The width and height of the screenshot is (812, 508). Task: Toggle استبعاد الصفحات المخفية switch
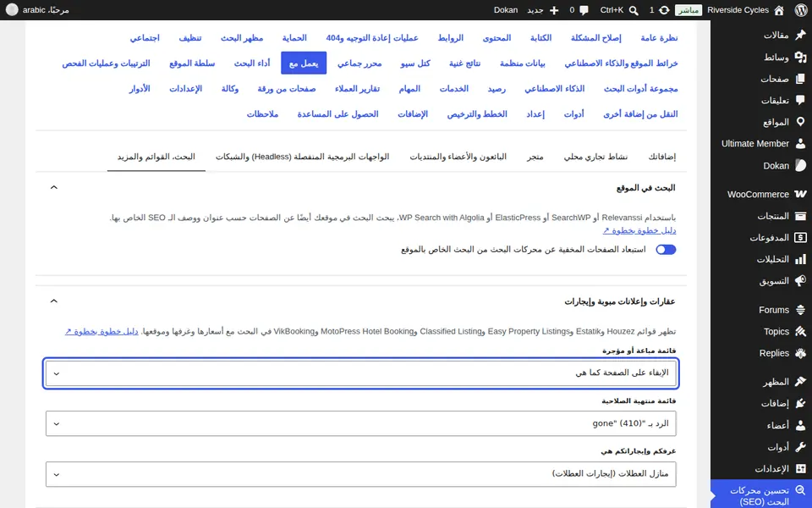[666, 250]
